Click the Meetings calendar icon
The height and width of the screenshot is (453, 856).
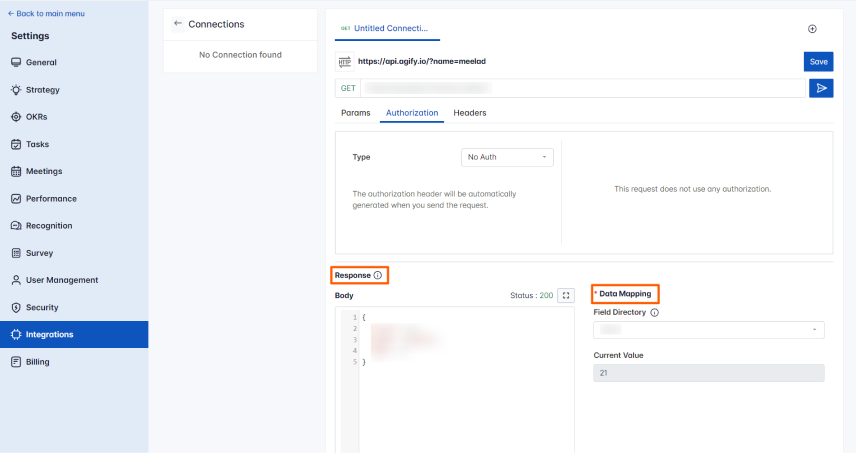coord(16,171)
